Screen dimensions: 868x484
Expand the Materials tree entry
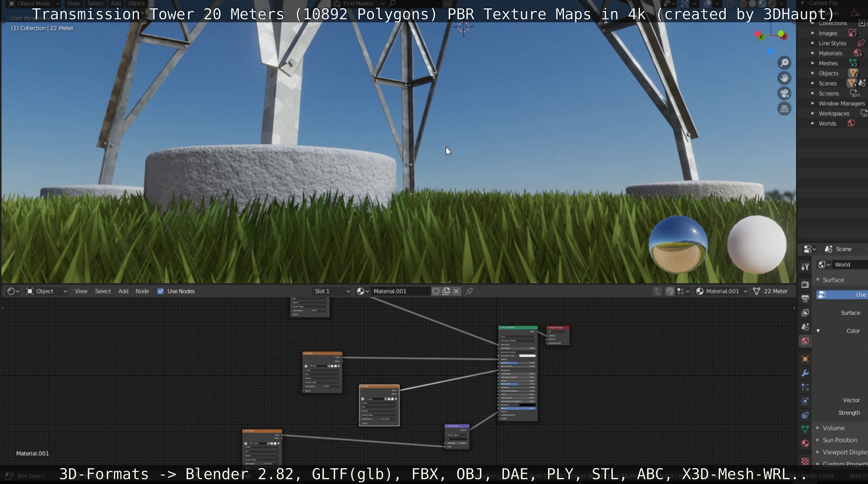pyautogui.click(x=813, y=53)
